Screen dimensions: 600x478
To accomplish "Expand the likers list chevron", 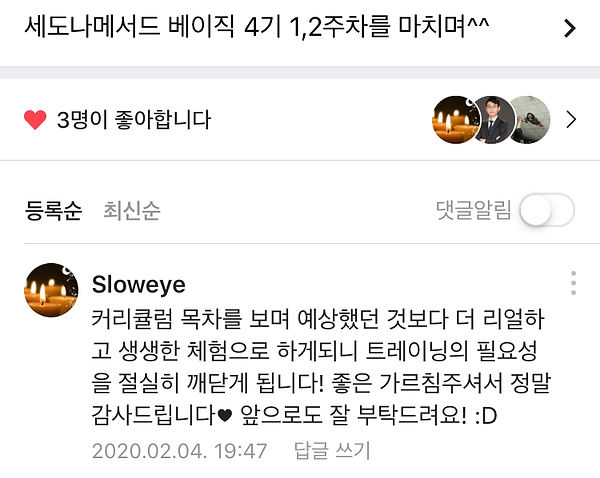I will pos(571,120).
